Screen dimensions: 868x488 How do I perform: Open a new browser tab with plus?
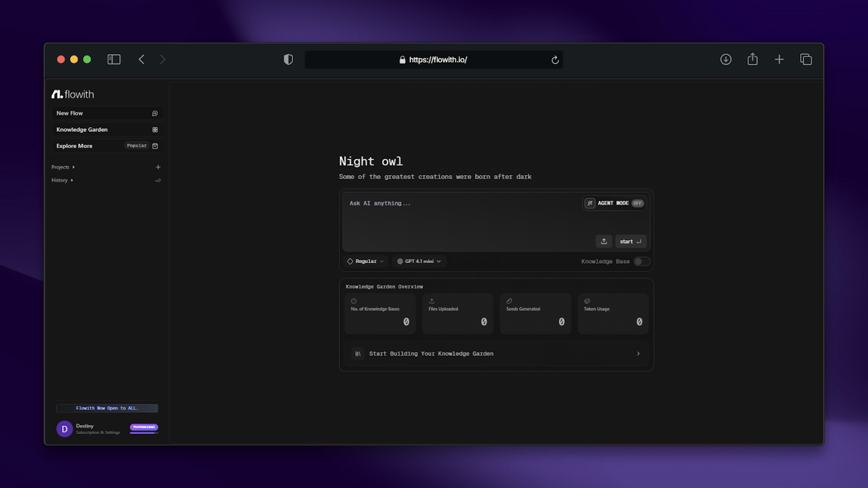(x=779, y=59)
